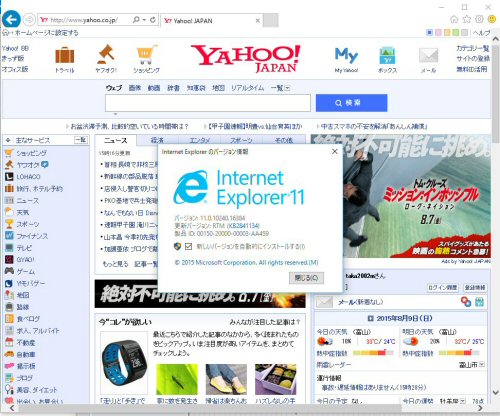
Task: Click the refresh icon in address bar
Action: click(153, 20)
